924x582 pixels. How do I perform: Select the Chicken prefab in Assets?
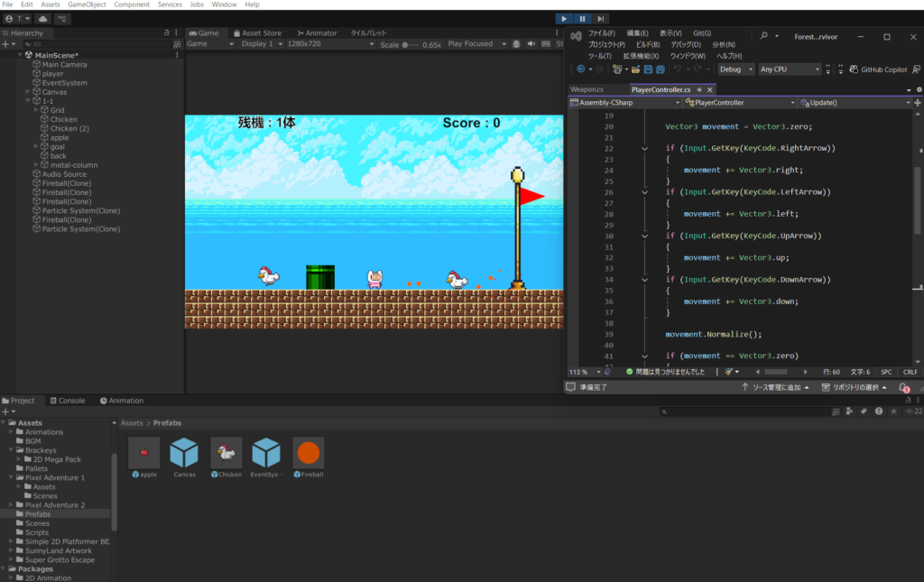pyautogui.click(x=226, y=453)
